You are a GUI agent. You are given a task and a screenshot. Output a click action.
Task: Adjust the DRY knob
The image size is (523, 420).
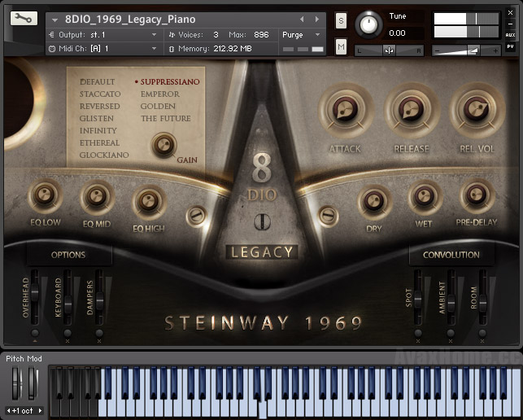click(374, 202)
